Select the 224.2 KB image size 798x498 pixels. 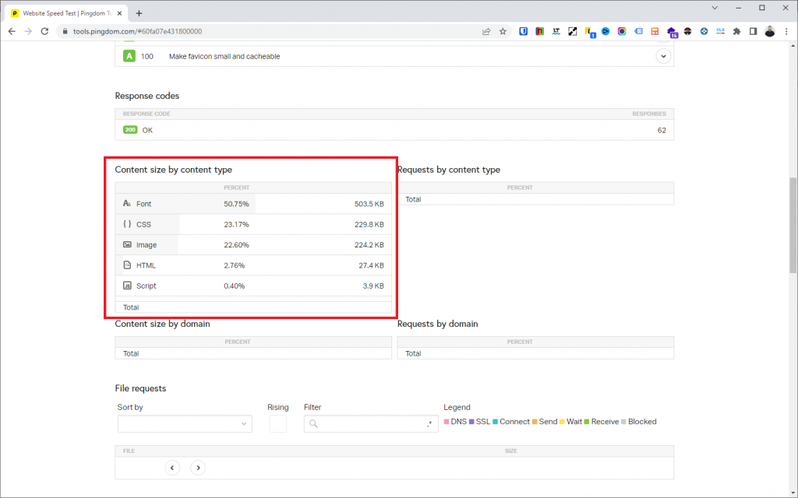369,245
